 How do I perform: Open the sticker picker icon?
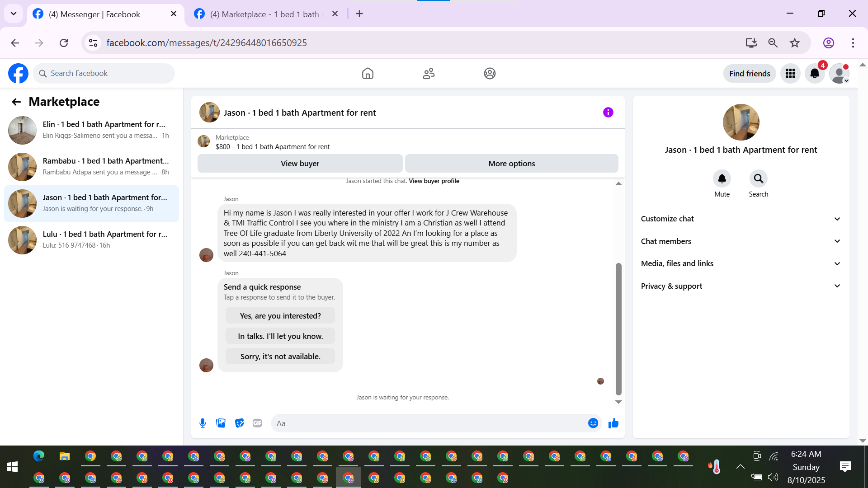[x=239, y=423]
